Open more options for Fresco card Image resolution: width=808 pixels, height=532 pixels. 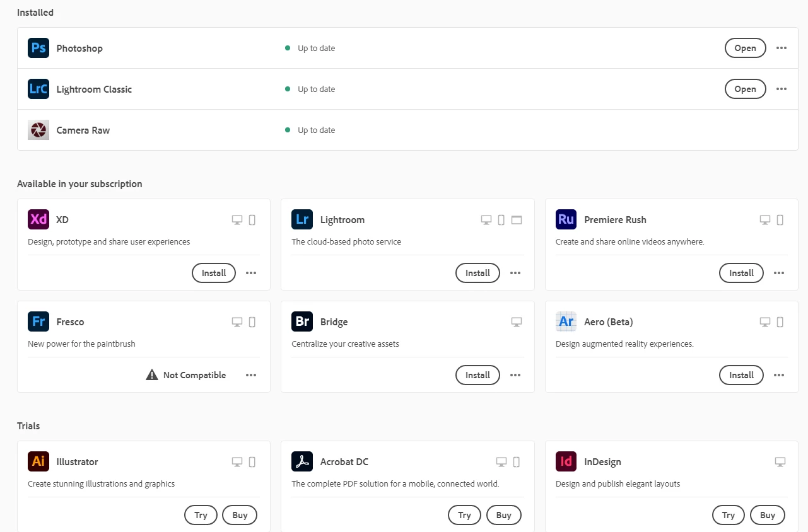pos(251,375)
